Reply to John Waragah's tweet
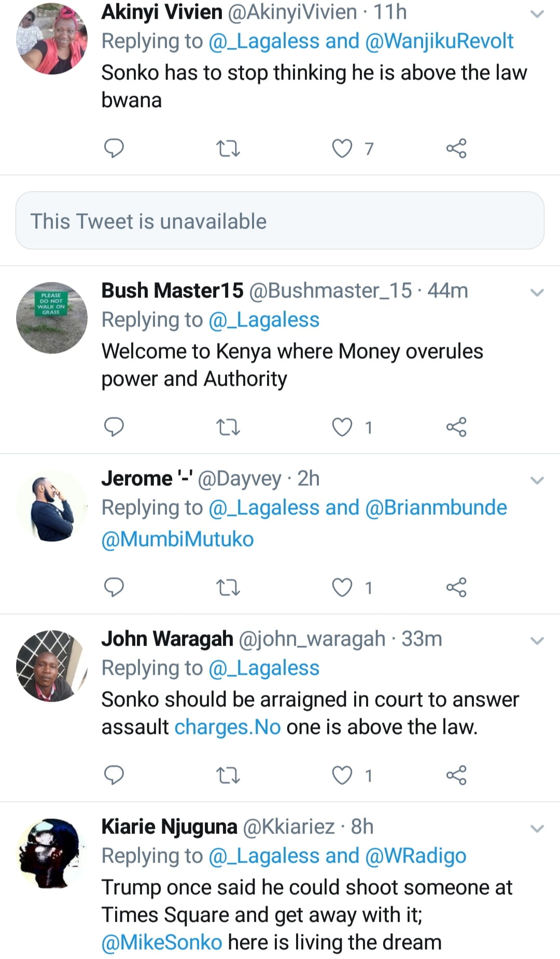This screenshot has height=959, width=560. 114,775
